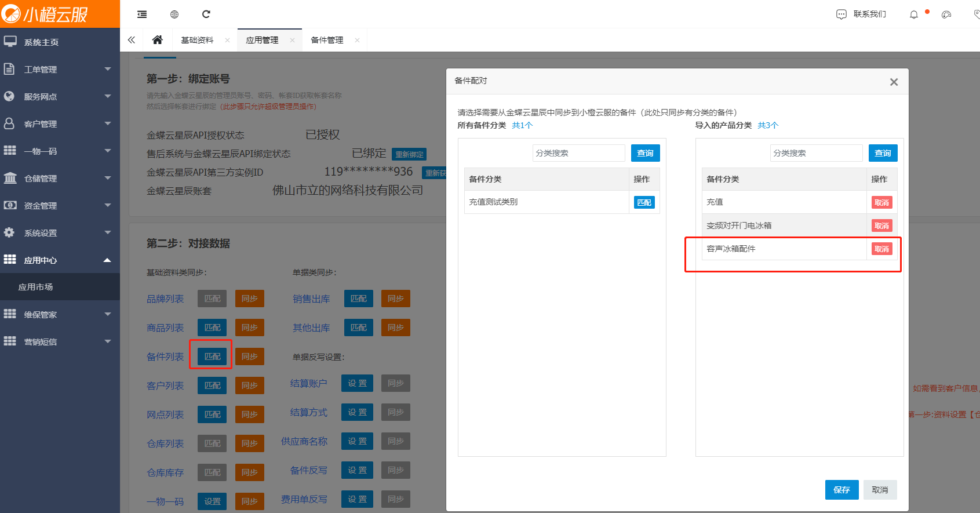The width and height of the screenshot is (980, 513).
Task: Click the dialog's bottom 取消 button
Action: [880, 490]
